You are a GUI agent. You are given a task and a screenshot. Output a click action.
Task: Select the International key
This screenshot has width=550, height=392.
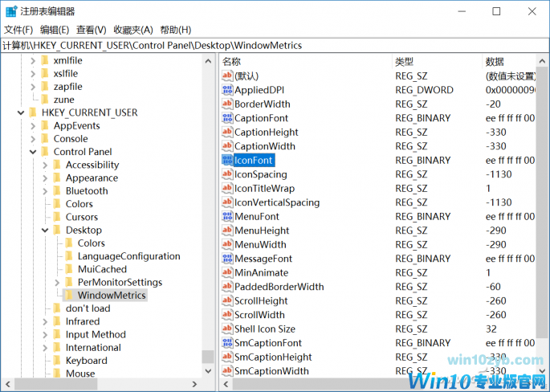coord(93,348)
